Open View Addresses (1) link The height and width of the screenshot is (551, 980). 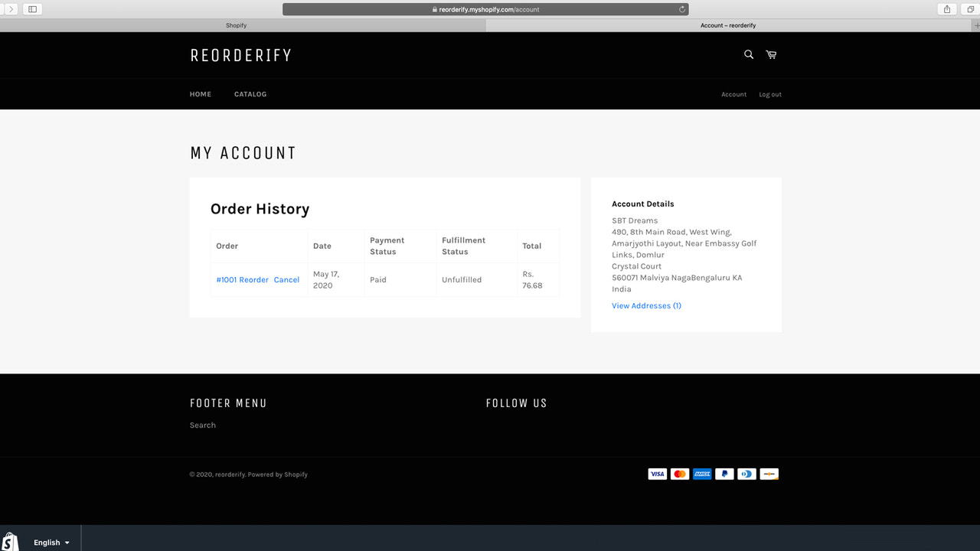pyautogui.click(x=645, y=305)
